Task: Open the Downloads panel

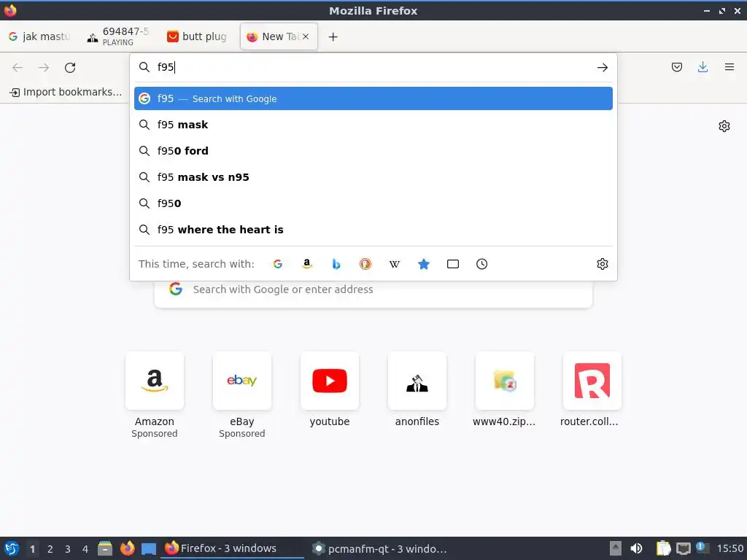Action: click(703, 67)
